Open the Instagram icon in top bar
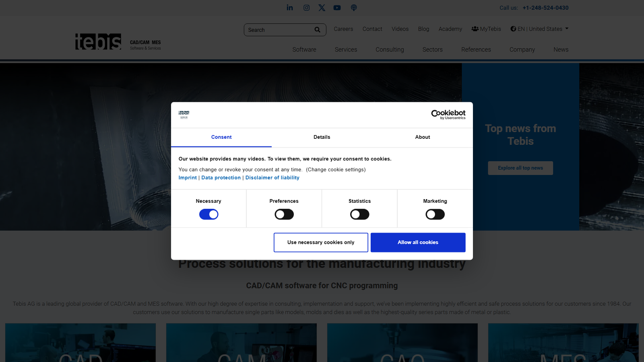 coord(306,8)
